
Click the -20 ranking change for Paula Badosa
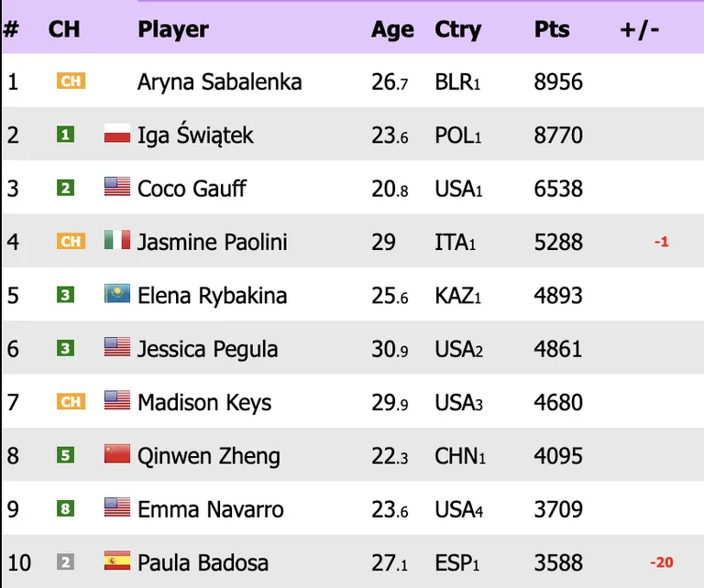coord(662,562)
